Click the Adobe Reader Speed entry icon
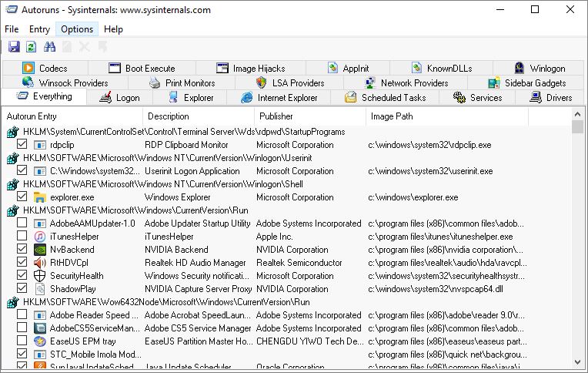This screenshot has width=588, height=373. pos(40,315)
